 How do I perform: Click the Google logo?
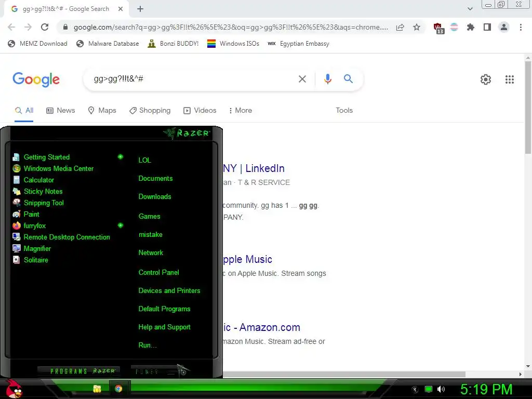36,79
